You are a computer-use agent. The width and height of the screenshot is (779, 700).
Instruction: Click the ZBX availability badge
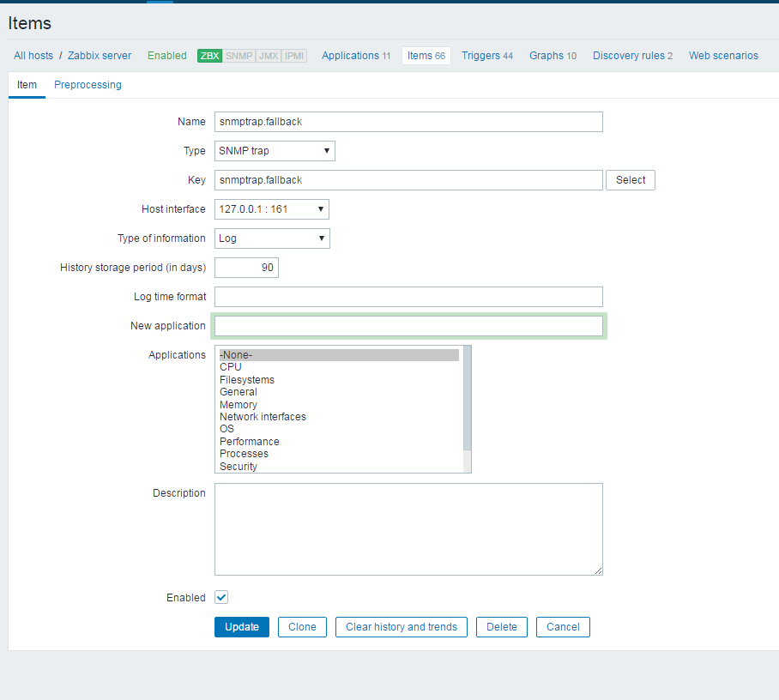point(209,56)
